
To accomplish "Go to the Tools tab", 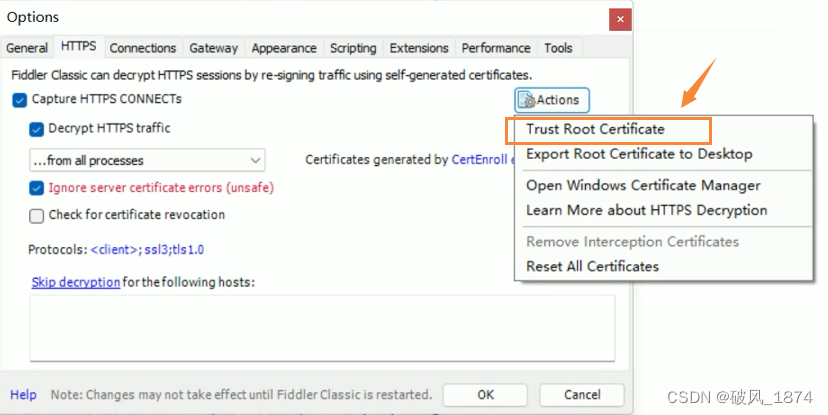I will 559,48.
